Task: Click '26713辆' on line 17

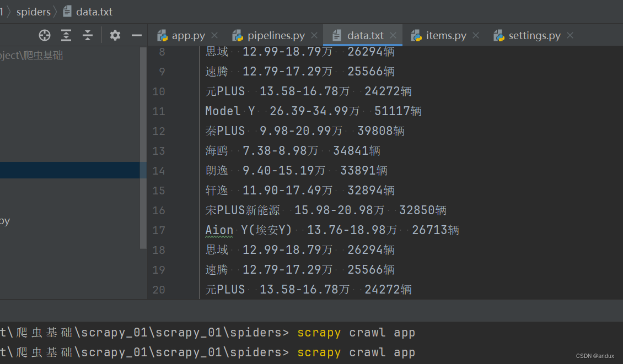Action: pyautogui.click(x=436, y=230)
